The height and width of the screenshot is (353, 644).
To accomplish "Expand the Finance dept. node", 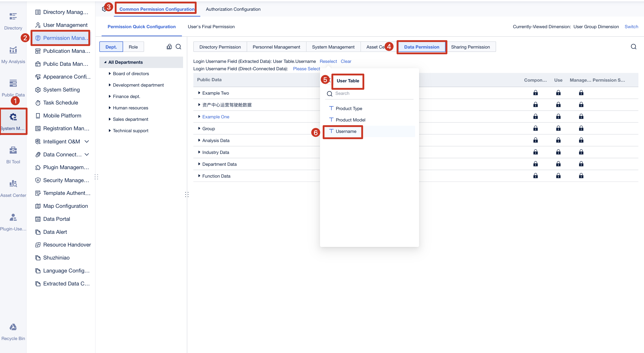I will pyautogui.click(x=109, y=96).
